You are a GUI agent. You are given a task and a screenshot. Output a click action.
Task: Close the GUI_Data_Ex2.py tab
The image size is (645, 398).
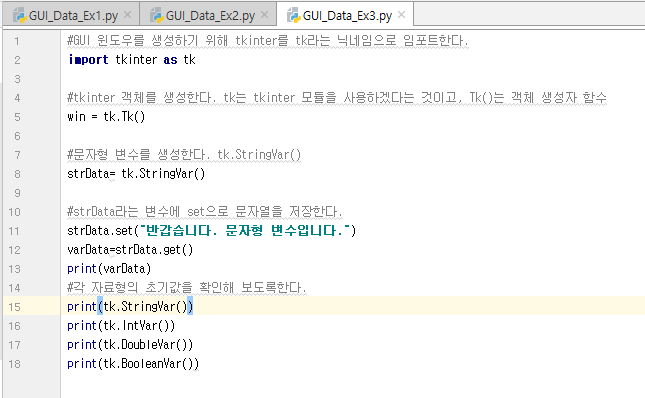pyautogui.click(x=264, y=15)
